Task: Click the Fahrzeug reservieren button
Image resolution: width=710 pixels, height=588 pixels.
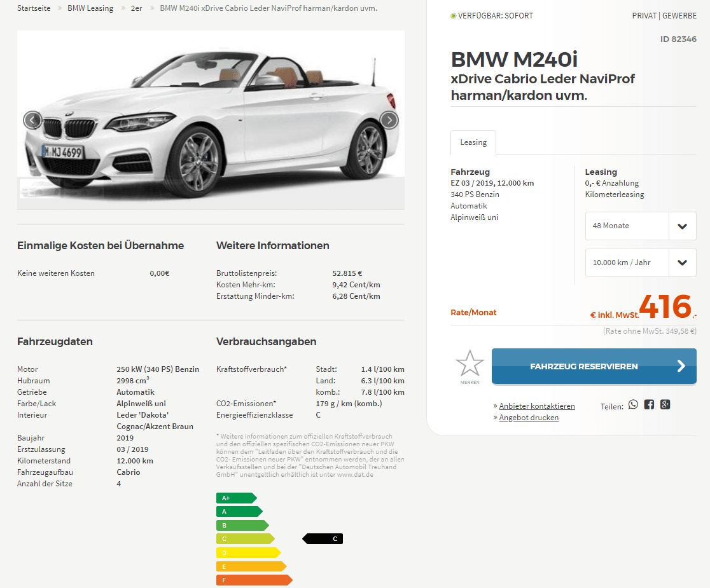Action: tap(594, 366)
